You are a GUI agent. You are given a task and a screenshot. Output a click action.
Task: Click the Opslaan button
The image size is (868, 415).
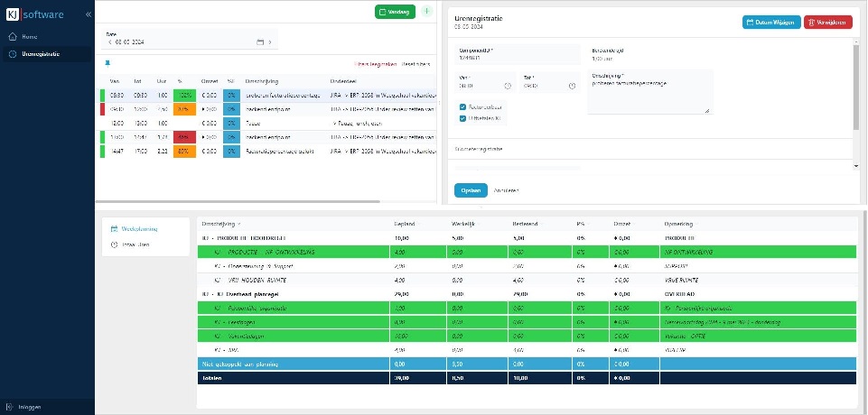[471, 190]
